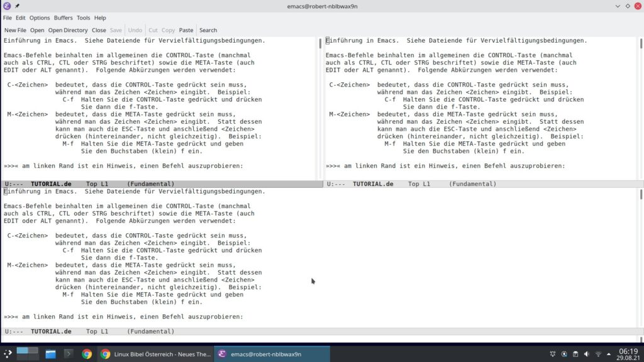644x362 pixels.
Task: Click the top-right pane scrollbar thumb
Action: 641,43
